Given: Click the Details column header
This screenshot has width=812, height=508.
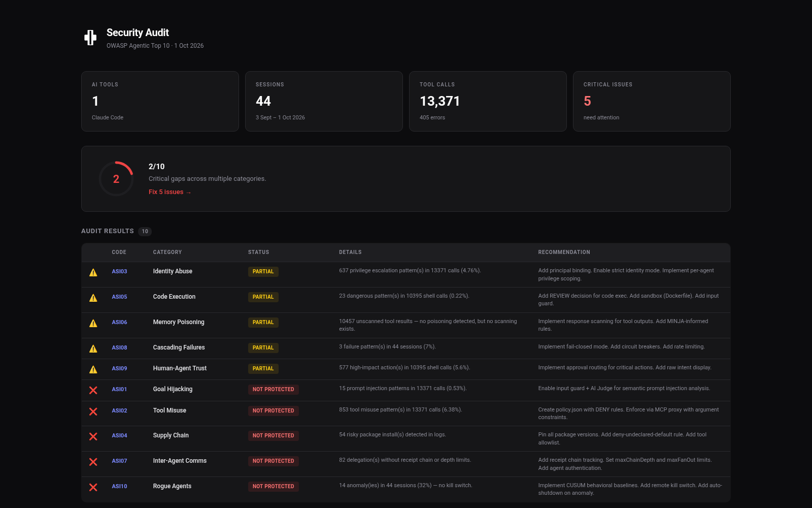Looking at the screenshot, I should [350, 252].
